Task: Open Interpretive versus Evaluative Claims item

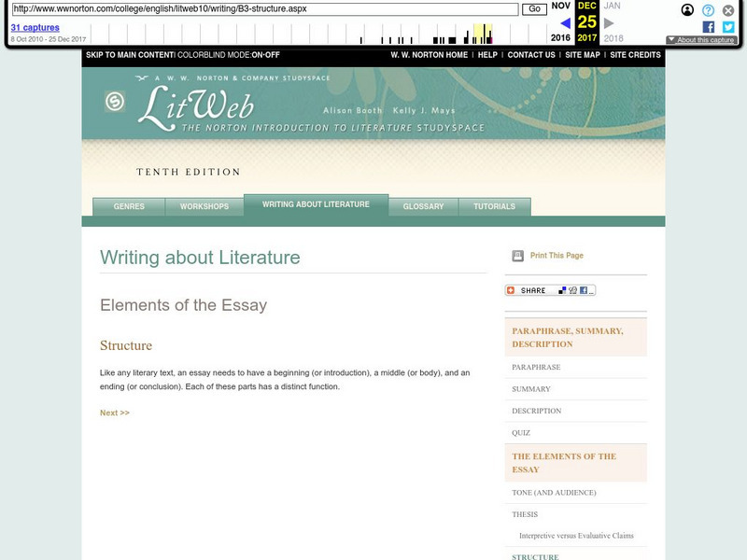Action: click(x=576, y=536)
